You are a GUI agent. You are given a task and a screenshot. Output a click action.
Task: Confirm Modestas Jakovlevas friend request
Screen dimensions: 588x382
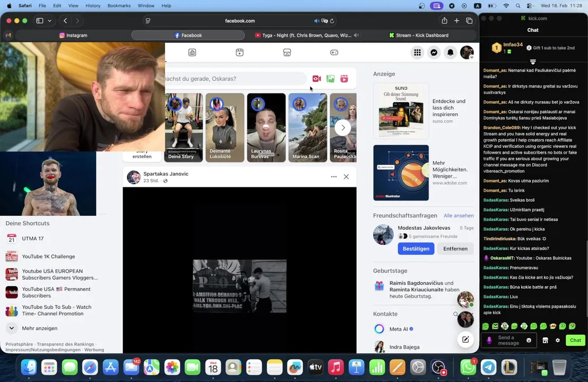pos(416,249)
